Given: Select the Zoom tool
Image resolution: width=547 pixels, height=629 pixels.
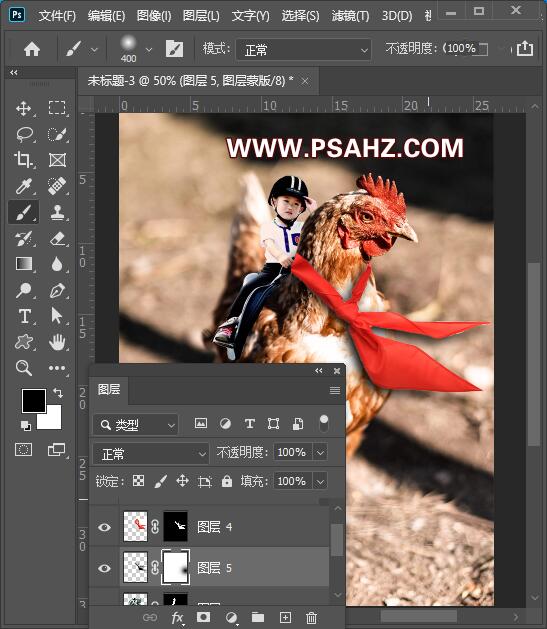Looking at the screenshot, I should click(x=24, y=368).
